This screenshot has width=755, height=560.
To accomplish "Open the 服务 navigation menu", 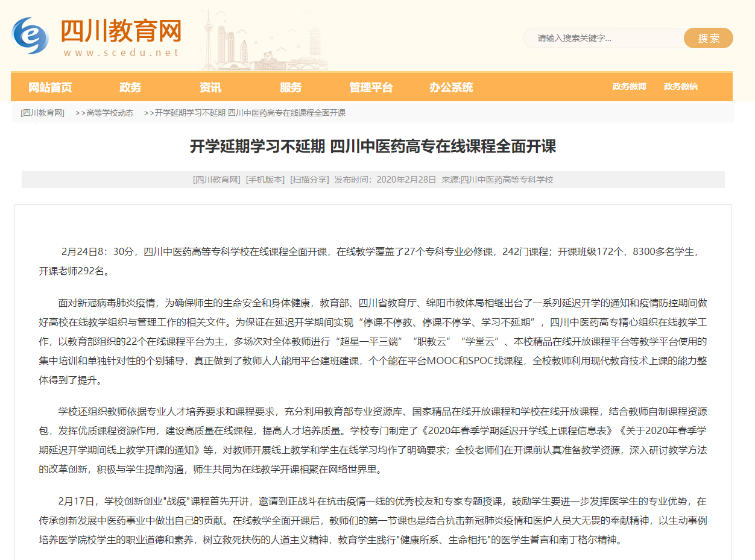I will 291,87.
